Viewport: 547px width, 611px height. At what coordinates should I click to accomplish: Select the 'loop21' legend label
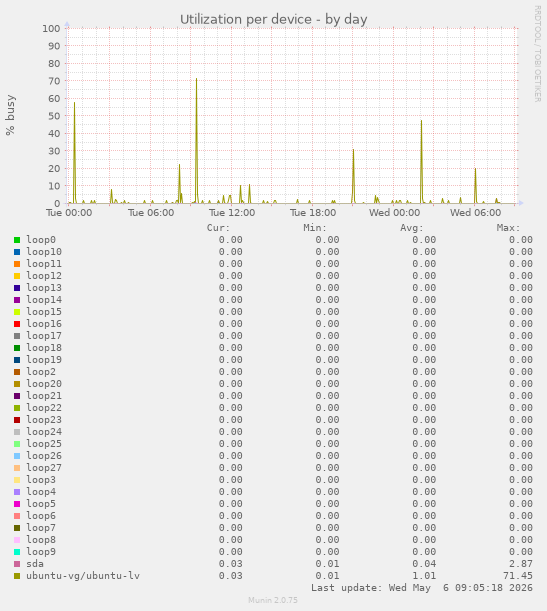pos(44,396)
